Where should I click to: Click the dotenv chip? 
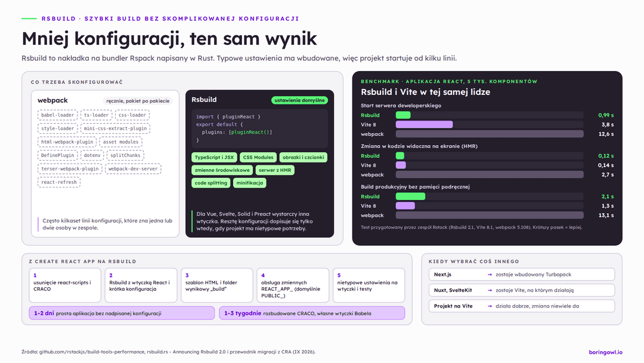(92, 155)
